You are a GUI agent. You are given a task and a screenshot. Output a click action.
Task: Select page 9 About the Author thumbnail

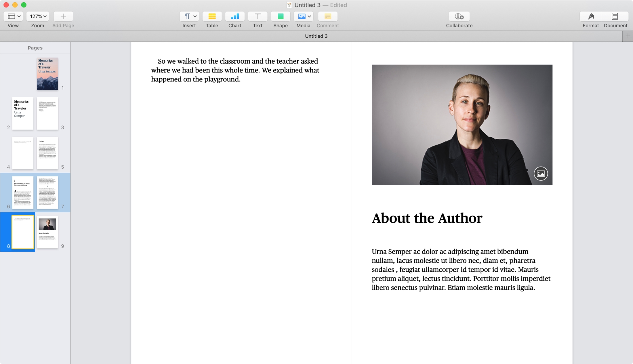coord(47,232)
